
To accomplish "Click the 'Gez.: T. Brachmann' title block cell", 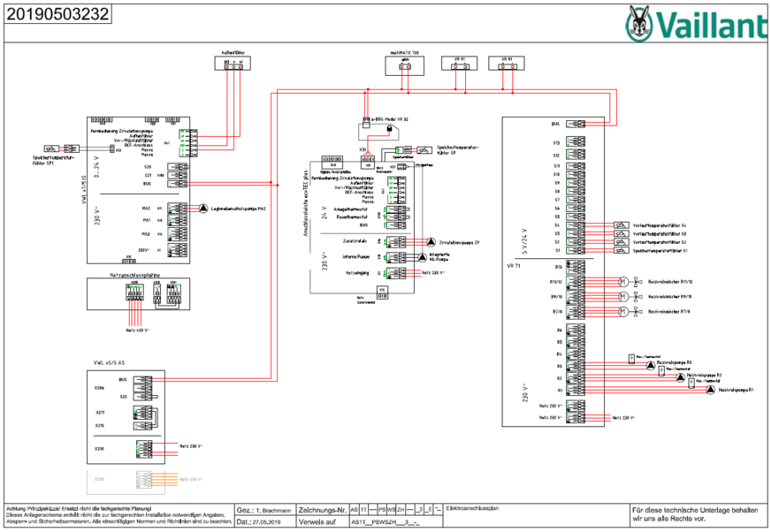I will [x=264, y=511].
